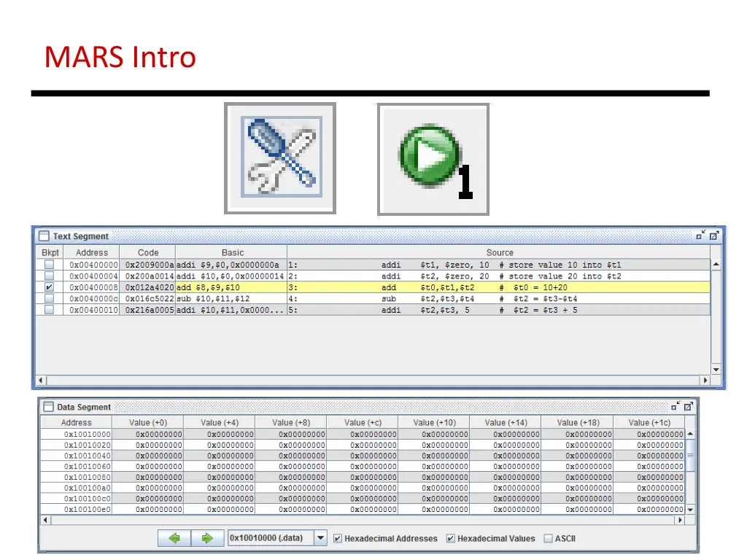The height and width of the screenshot is (560, 747).
Task: Toggle the Hexadecimal Values checkbox
Action: coord(451,538)
